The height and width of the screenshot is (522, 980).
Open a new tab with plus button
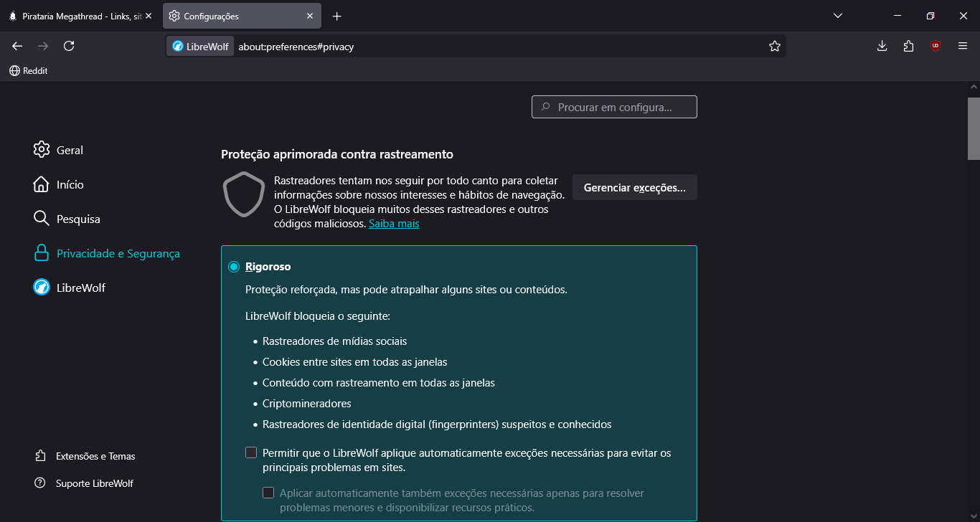click(x=337, y=16)
